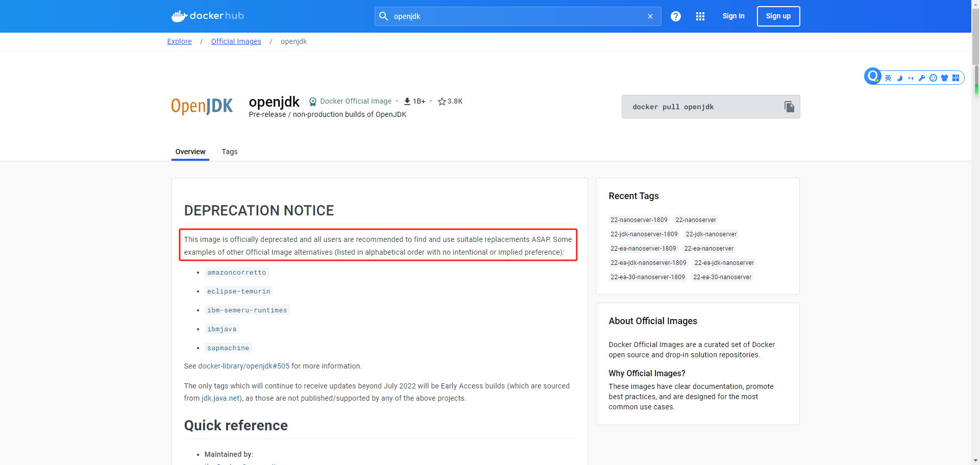
Task: Select the 22-ea-jdk-nanoserver-1809 tag
Action: (x=648, y=263)
